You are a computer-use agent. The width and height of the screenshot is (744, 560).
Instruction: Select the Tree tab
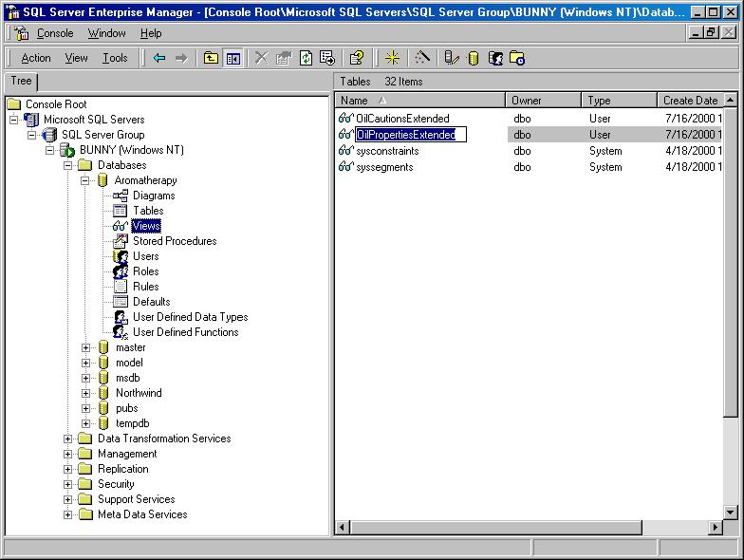coord(21,82)
